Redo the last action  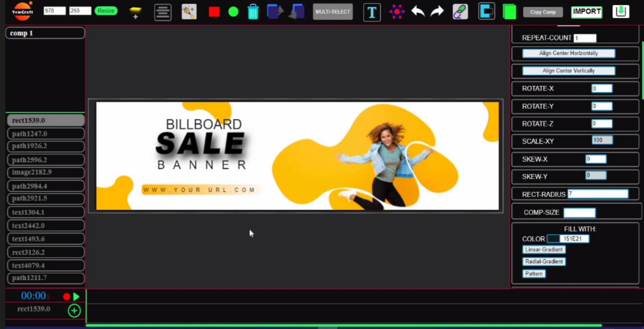point(437,11)
